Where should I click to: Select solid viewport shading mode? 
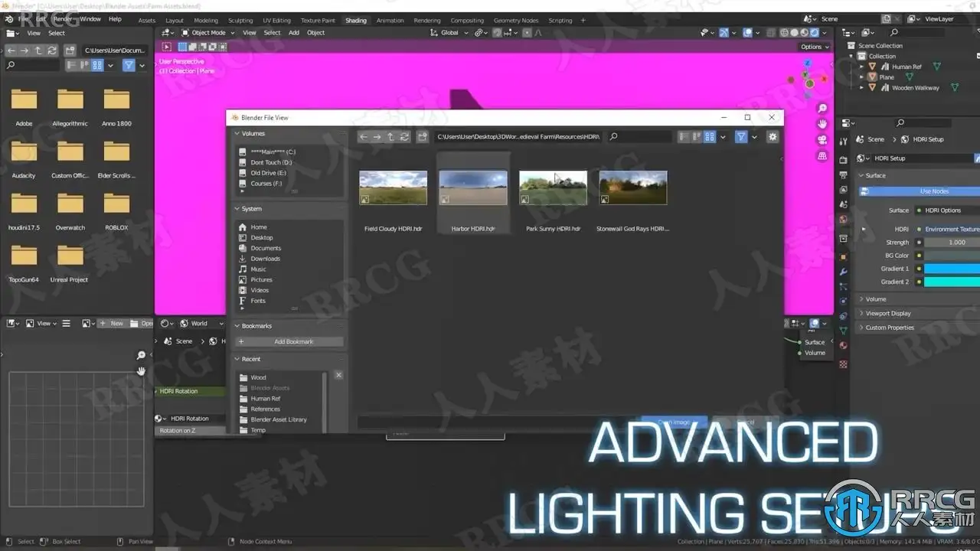(794, 33)
